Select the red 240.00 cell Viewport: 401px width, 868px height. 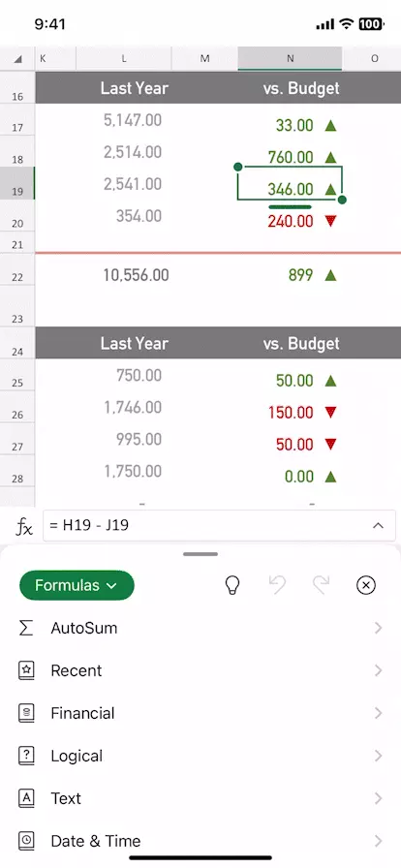click(x=291, y=222)
